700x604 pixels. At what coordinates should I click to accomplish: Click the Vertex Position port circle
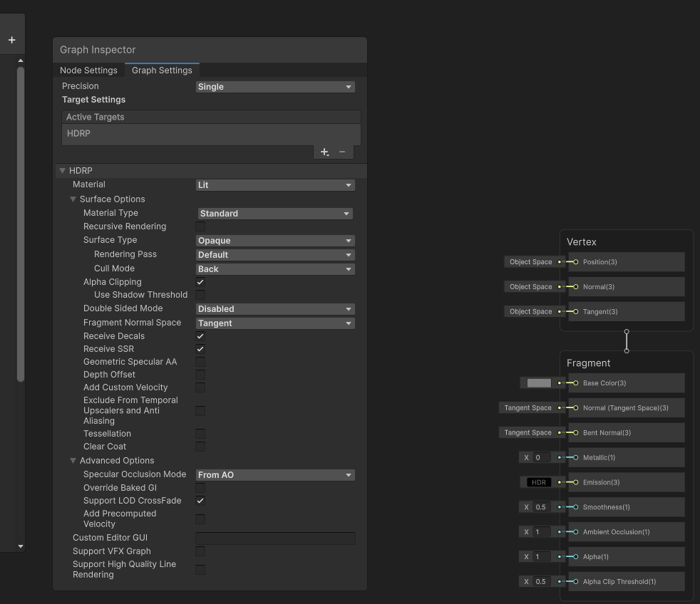click(575, 262)
